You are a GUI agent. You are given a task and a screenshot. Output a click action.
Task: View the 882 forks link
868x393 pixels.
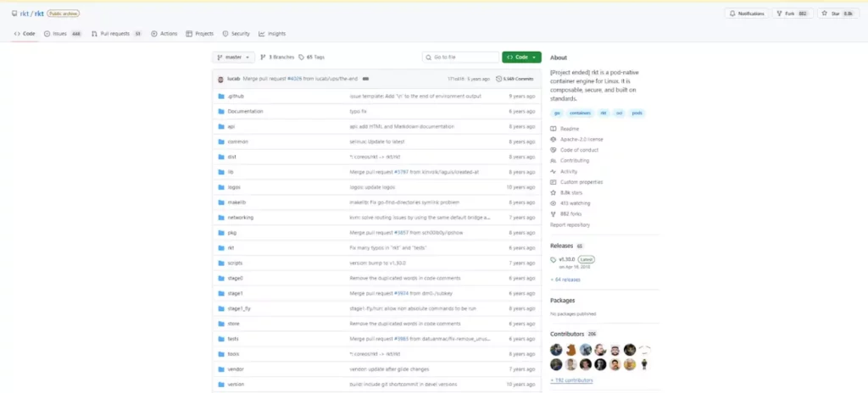click(x=565, y=213)
